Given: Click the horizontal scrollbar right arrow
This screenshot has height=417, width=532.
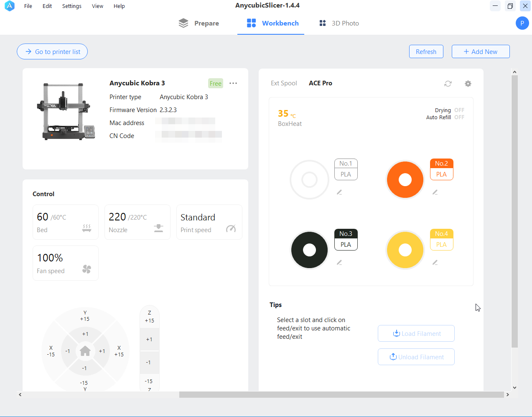Looking at the screenshot, I should click(507, 394).
